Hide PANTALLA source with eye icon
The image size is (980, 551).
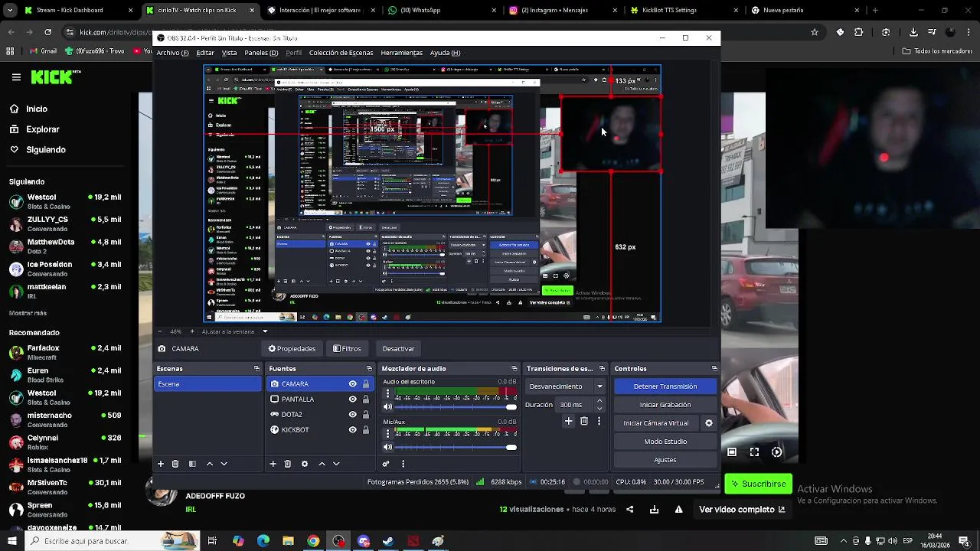pos(352,399)
